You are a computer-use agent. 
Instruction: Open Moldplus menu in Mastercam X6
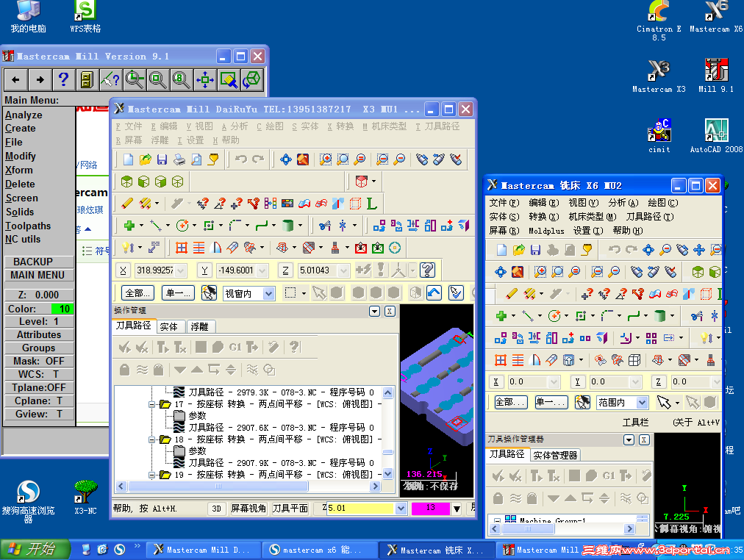[x=546, y=231]
